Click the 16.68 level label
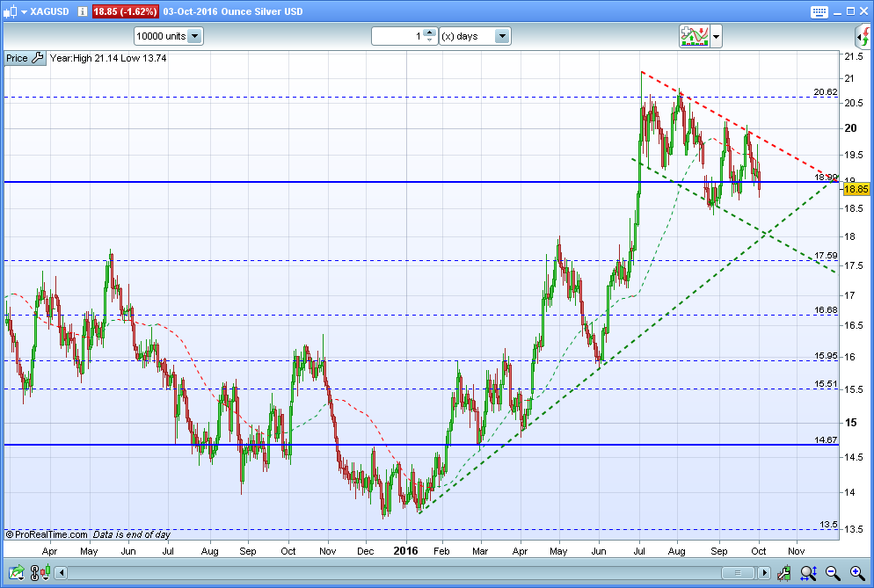 pos(826,310)
